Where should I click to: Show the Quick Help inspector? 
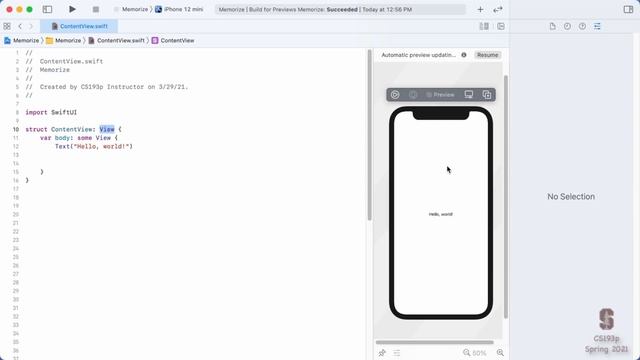pos(582,26)
